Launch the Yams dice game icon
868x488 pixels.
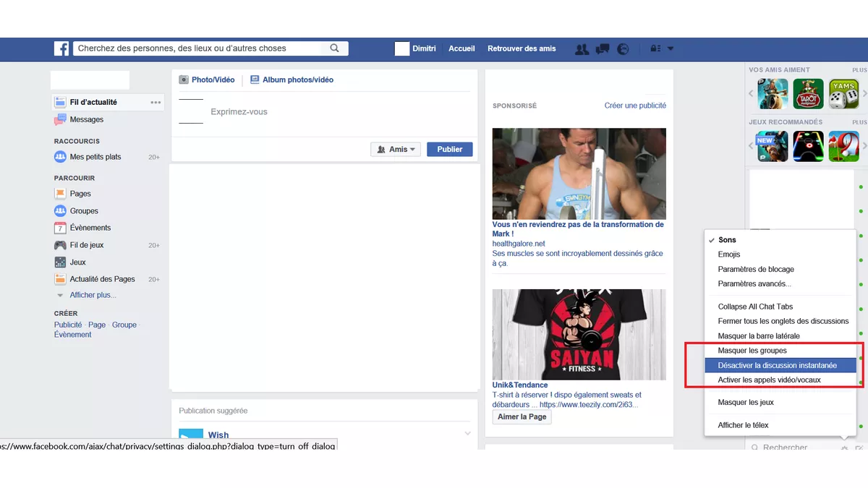(x=843, y=94)
